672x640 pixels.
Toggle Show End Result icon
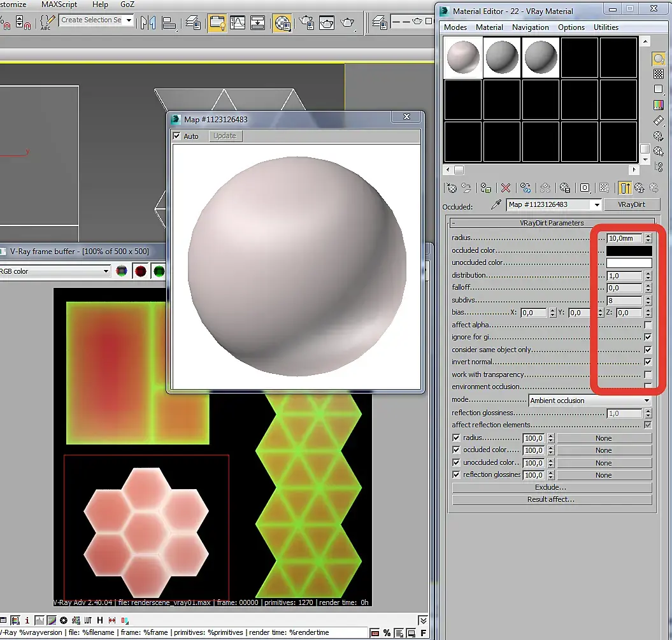[x=624, y=188]
